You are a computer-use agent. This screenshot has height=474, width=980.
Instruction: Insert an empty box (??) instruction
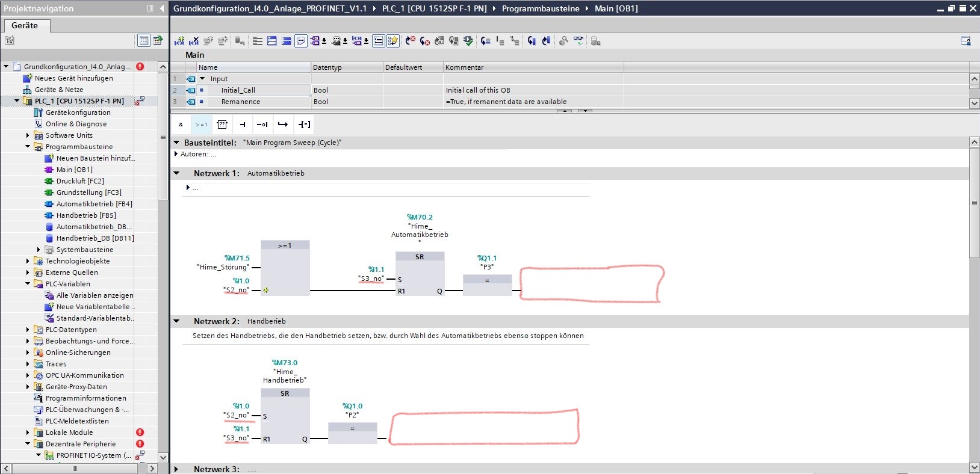pos(222,125)
